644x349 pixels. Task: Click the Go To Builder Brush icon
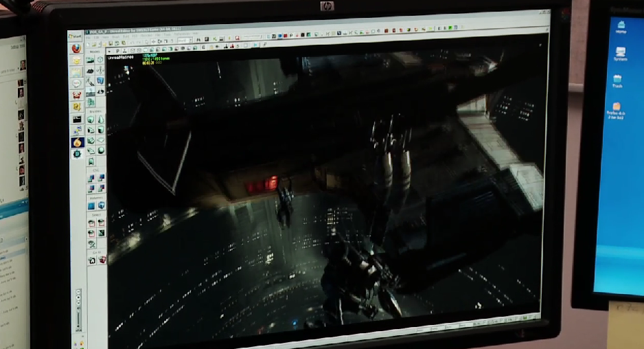click(102, 260)
